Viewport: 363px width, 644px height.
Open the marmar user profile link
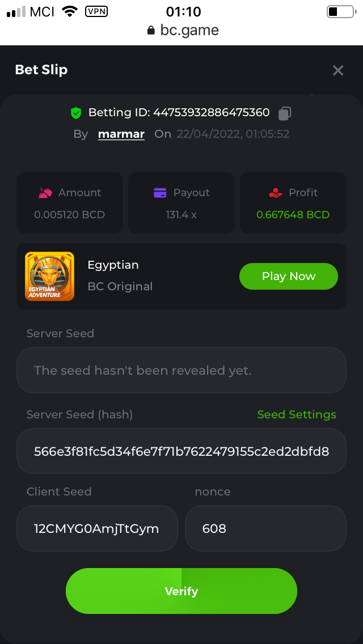click(121, 134)
